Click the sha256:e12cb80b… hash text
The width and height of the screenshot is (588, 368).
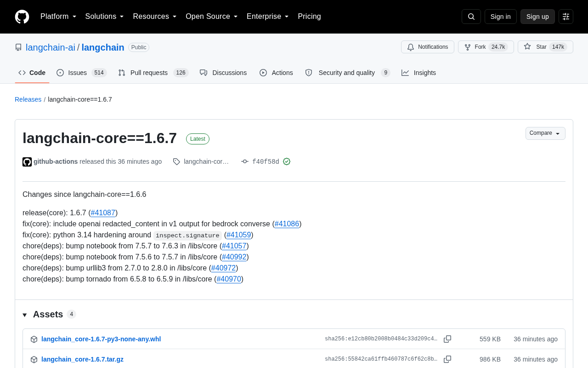point(381,339)
